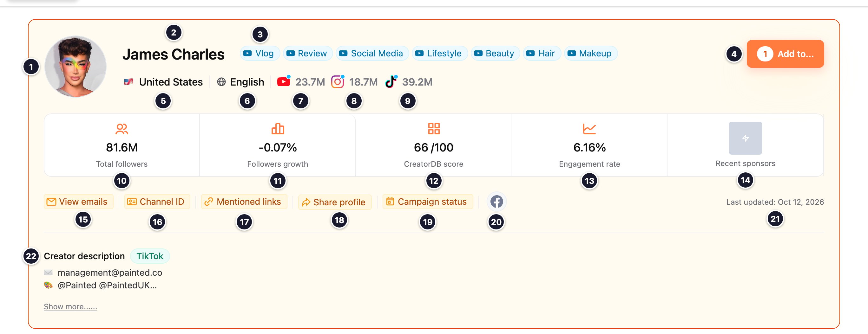Select the Lifestyle category tag

pos(439,54)
